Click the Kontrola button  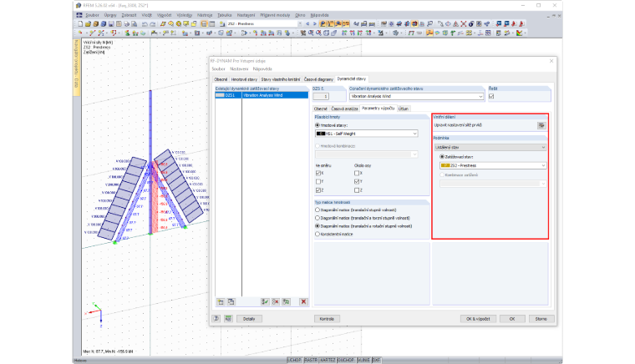pyautogui.click(x=327, y=319)
